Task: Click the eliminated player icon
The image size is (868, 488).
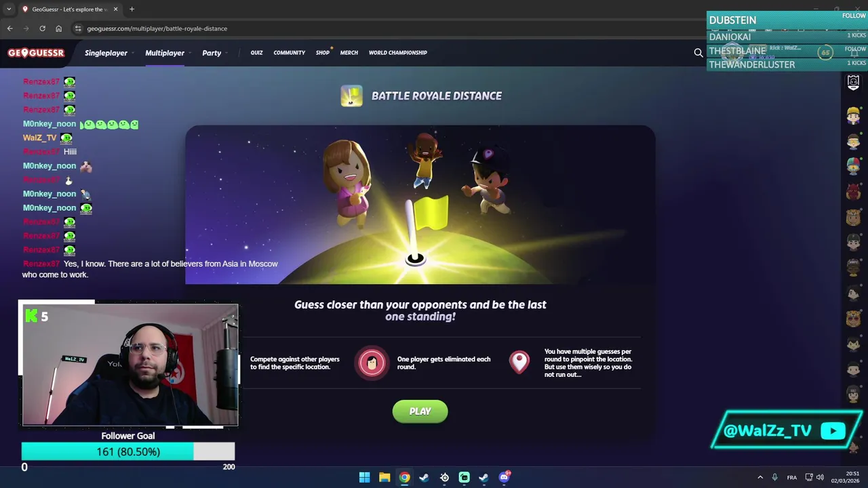Action: tap(372, 363)
